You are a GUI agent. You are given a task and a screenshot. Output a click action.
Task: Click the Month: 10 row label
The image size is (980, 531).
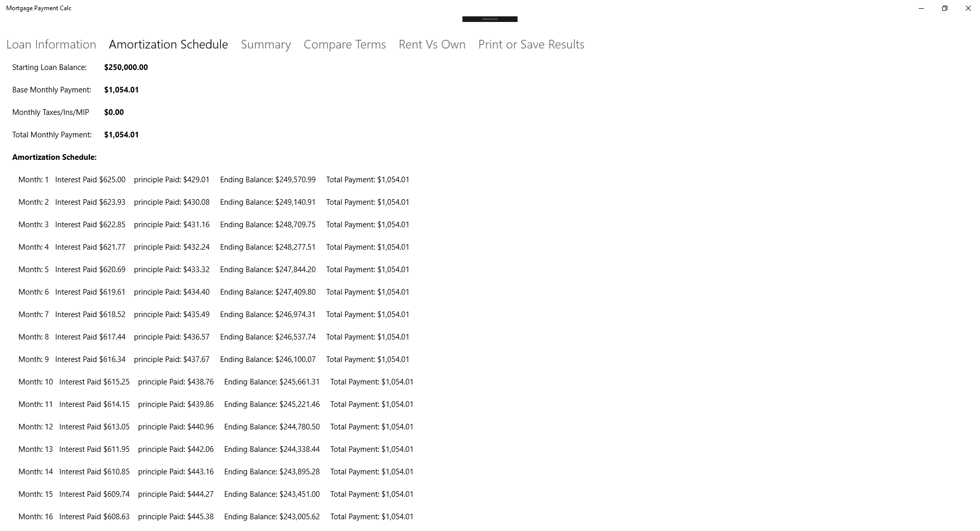pos(36,382)
